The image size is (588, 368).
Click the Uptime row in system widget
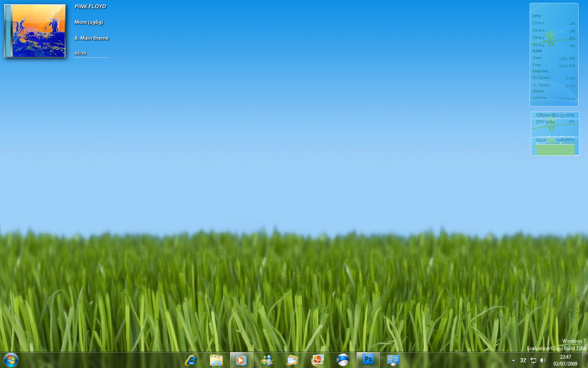554,98
